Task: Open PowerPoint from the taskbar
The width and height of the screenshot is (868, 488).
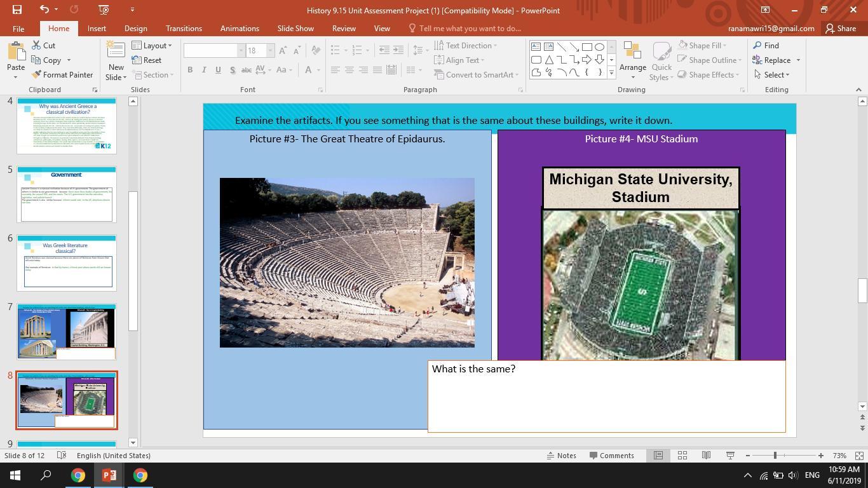Action: coord(109,475)
